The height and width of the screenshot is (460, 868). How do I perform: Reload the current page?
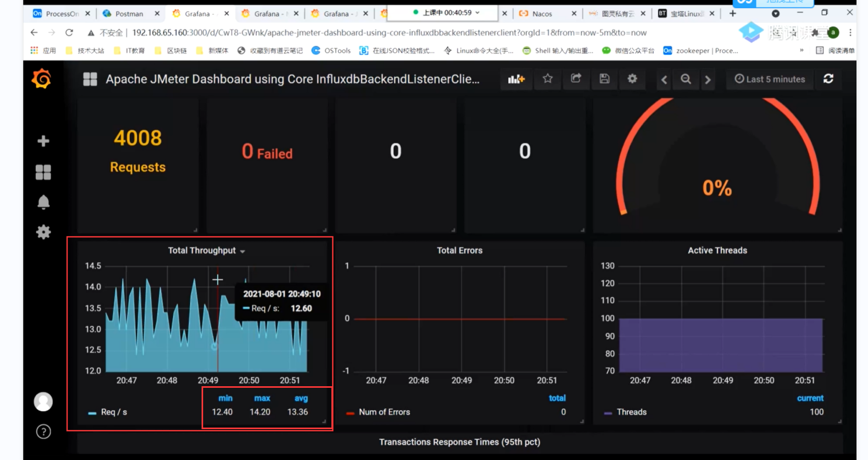pos(69,32)
